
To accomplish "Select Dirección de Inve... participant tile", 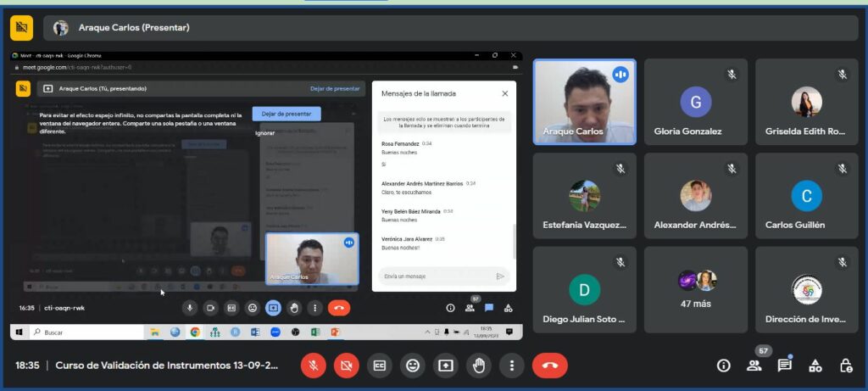I will click(807, 290).
